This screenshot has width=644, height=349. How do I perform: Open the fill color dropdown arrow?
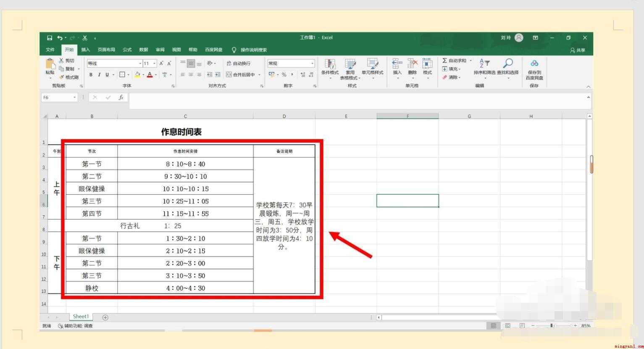point(143,75)
